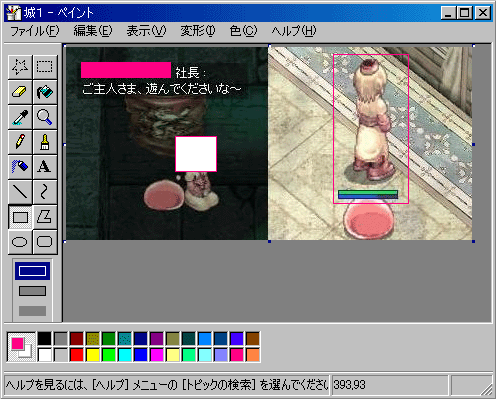The image size is (496, 399).
Task: Open the 色(C) menu
Action: point(243,31)
